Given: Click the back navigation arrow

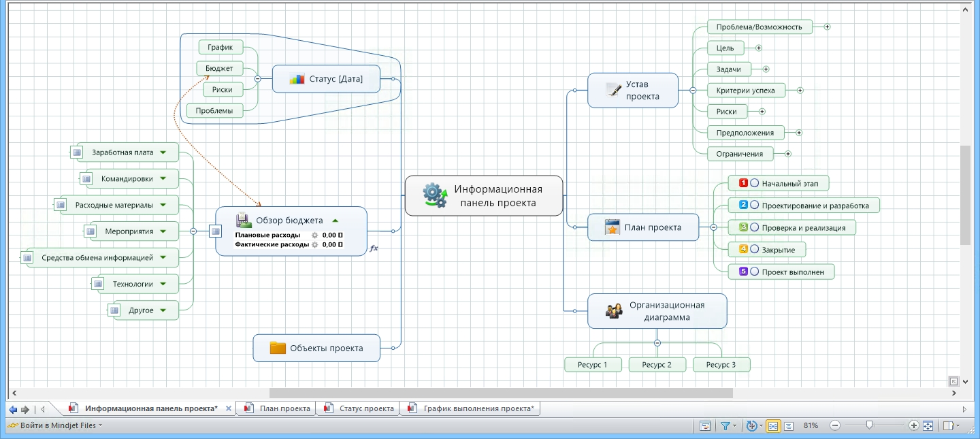Looking at the screenshot, I should [x=12, y=409].
